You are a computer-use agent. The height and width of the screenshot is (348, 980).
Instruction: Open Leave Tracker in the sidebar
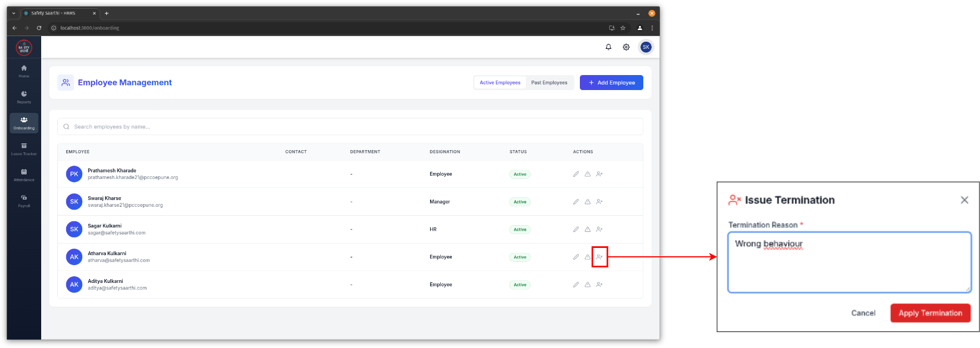24,149
